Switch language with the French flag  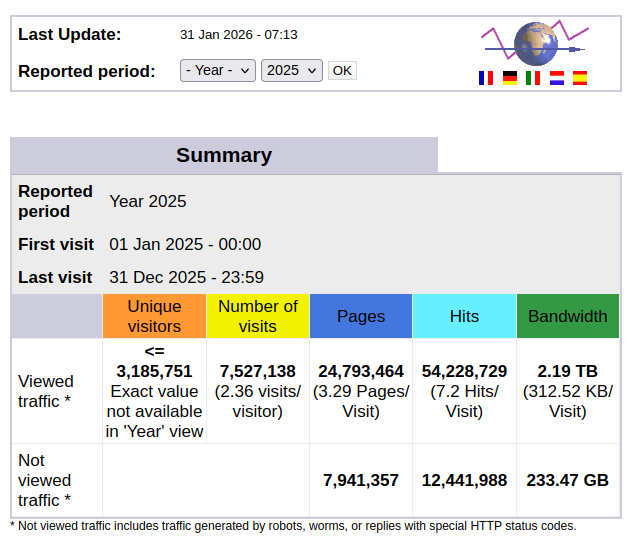486,78
